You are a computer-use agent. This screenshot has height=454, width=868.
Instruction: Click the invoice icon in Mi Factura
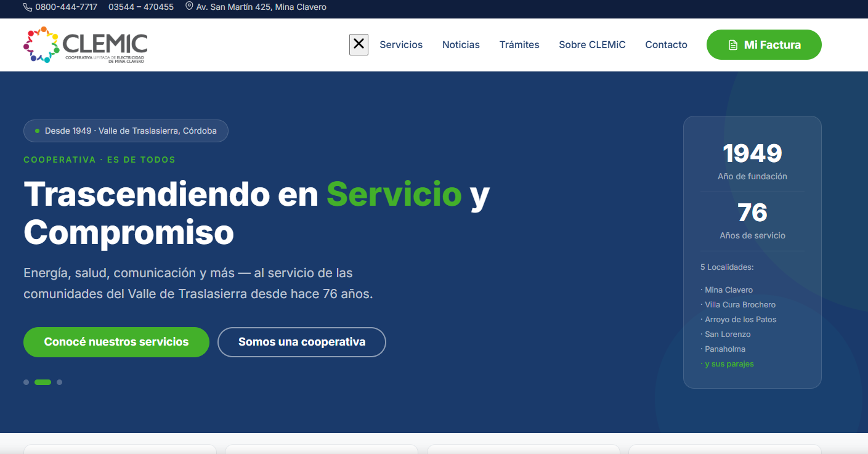(x=732, y=45)
